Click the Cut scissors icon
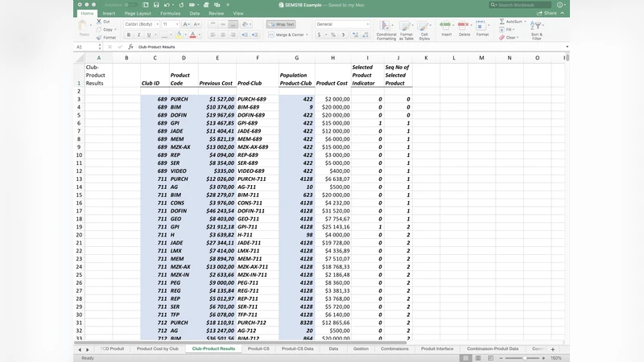644x362 pixels. [98, 22]
